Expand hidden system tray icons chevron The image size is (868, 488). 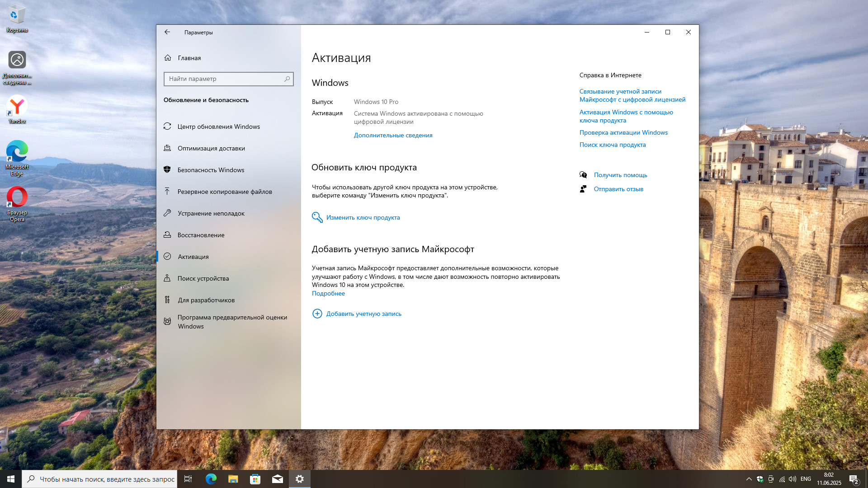(x=749, y=479)
